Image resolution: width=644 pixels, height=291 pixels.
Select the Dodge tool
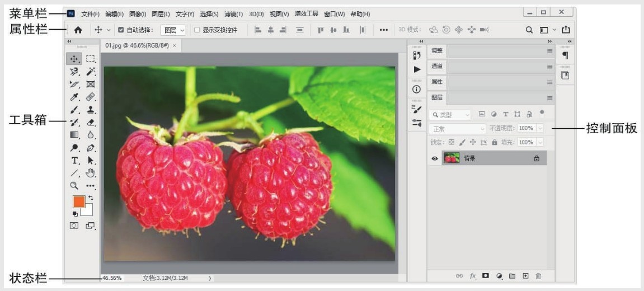point(74,148)
